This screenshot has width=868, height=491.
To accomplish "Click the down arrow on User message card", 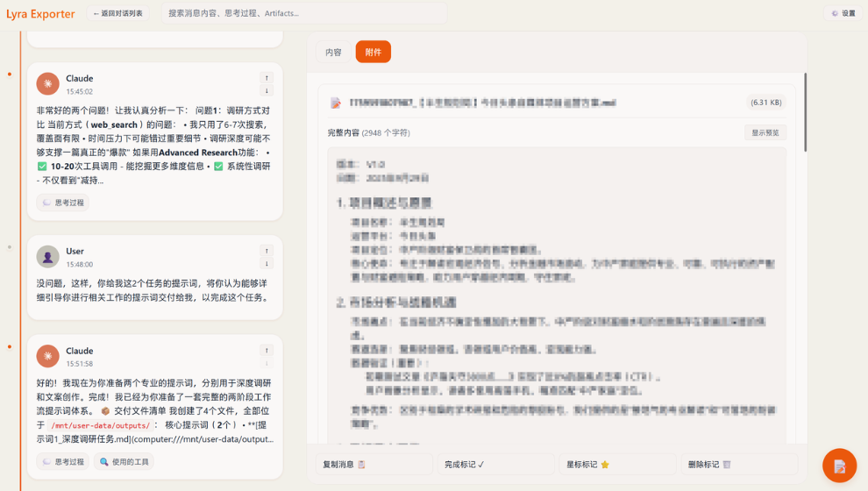I will (x=267, y=264).
